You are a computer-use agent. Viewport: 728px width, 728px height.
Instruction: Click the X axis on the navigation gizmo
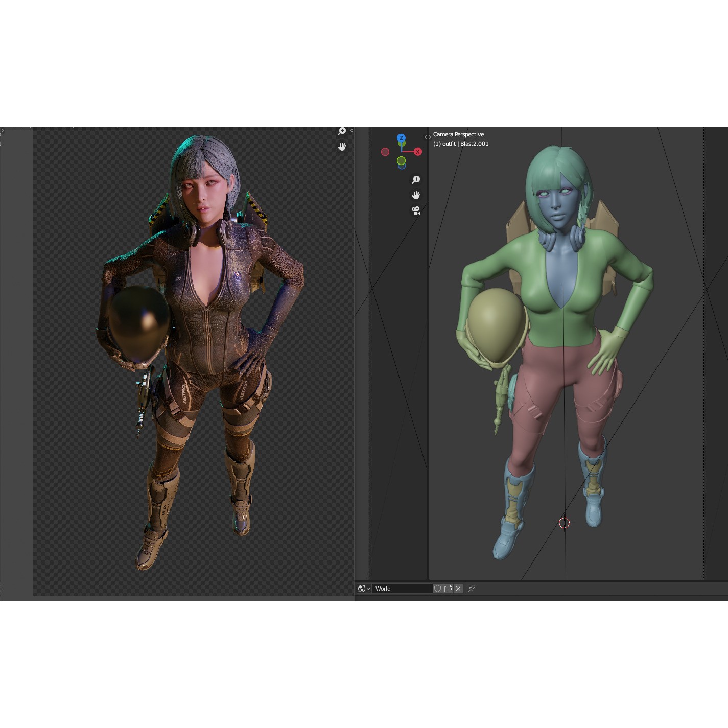[x=417, y=151]
